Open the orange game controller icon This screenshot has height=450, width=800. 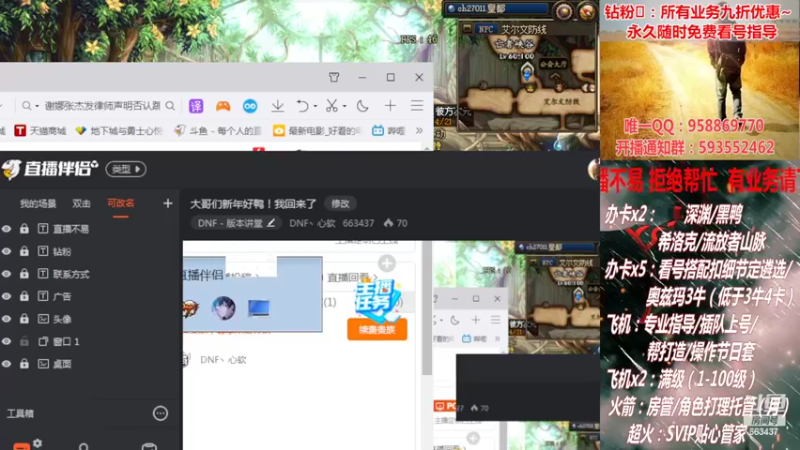click(223, 106)
